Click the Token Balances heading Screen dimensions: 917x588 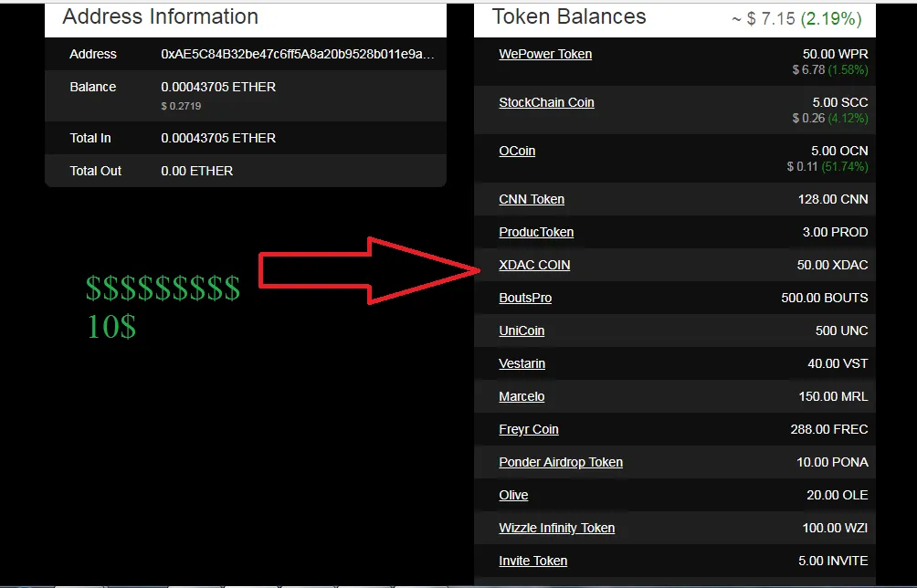tap(569, 16)
